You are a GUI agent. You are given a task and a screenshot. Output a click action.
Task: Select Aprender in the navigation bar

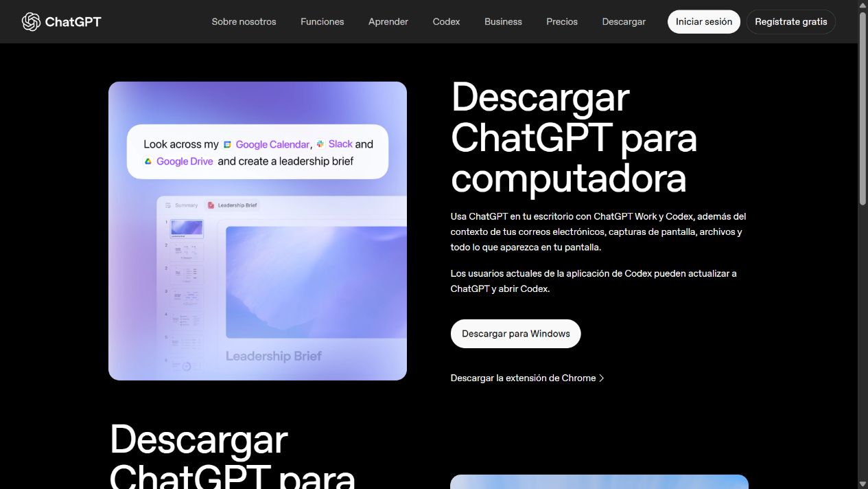pyautogui.click(x=388, y=22)
